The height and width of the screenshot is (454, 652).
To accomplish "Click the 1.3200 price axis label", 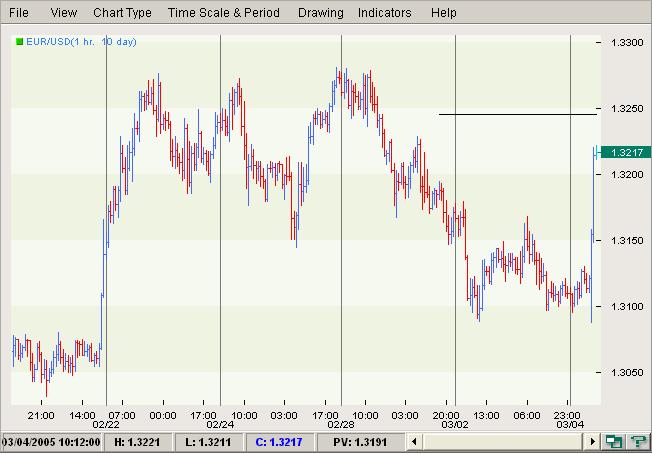I will point(627,174).
